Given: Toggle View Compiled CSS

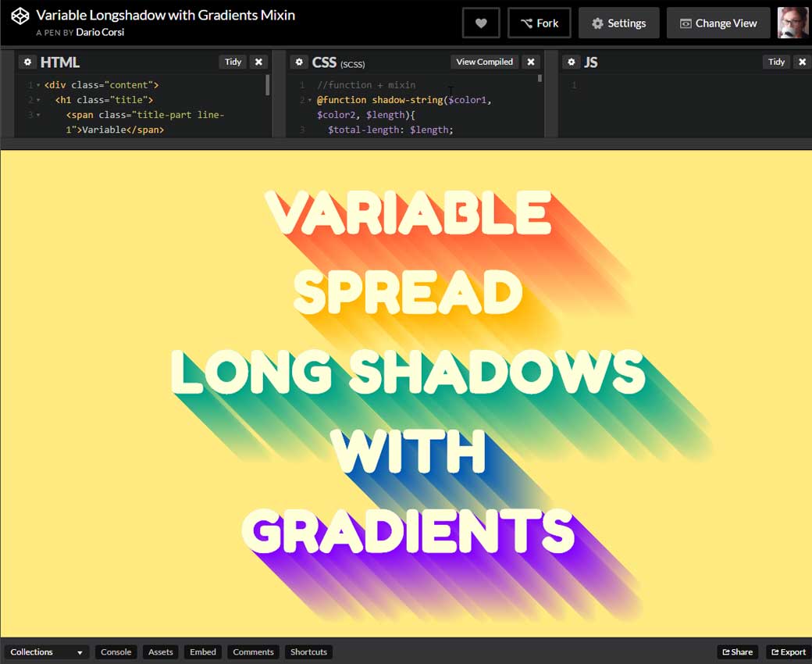Looking at the screenshot, I should pos(484,62).
